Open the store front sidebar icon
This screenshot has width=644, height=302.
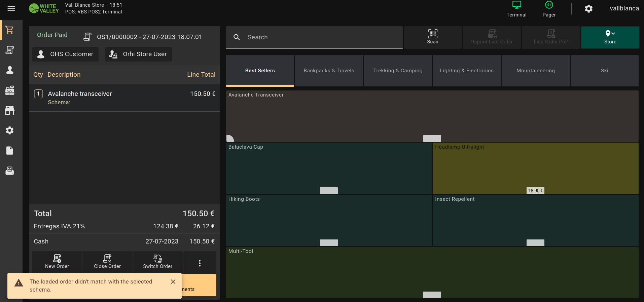(10, 110)
